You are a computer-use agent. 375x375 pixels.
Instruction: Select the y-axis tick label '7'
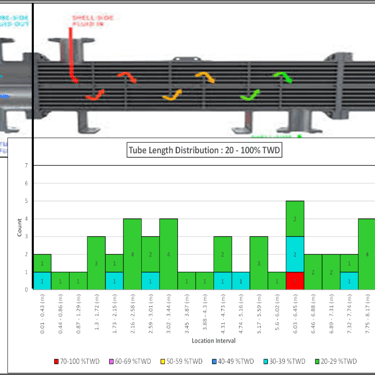[26, 165]
